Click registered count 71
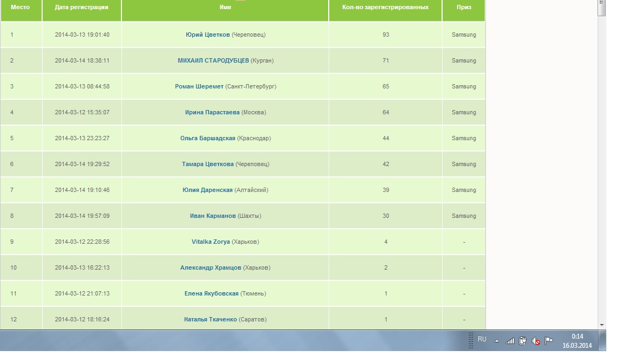The width and height of the screenshot is (624, 364). click(x=385, y=60)
